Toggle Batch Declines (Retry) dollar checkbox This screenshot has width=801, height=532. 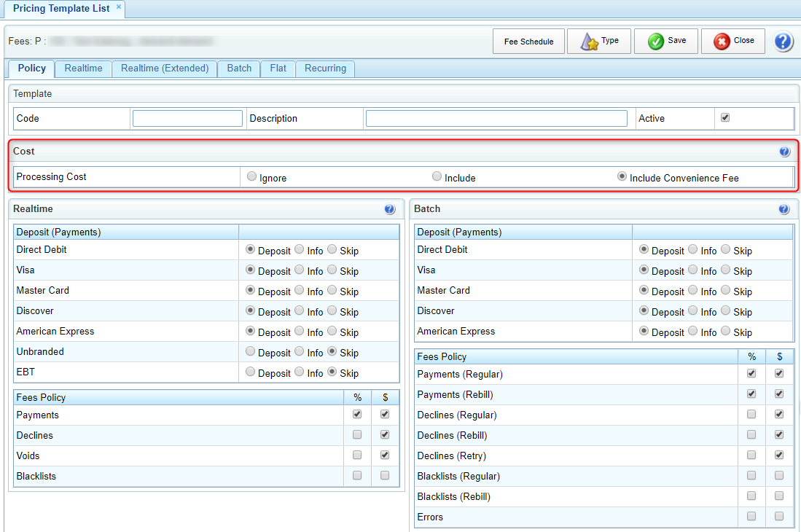[779, 455]
